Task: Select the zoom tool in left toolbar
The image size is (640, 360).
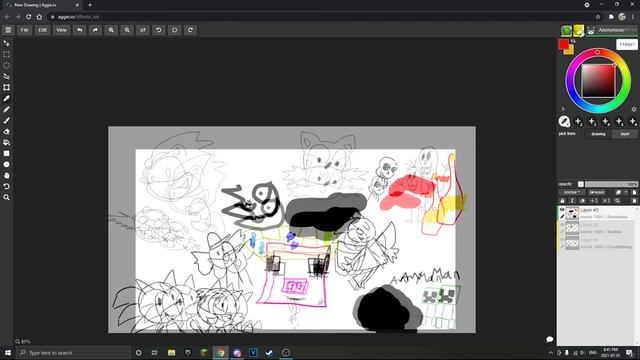Action: [7, 198]
